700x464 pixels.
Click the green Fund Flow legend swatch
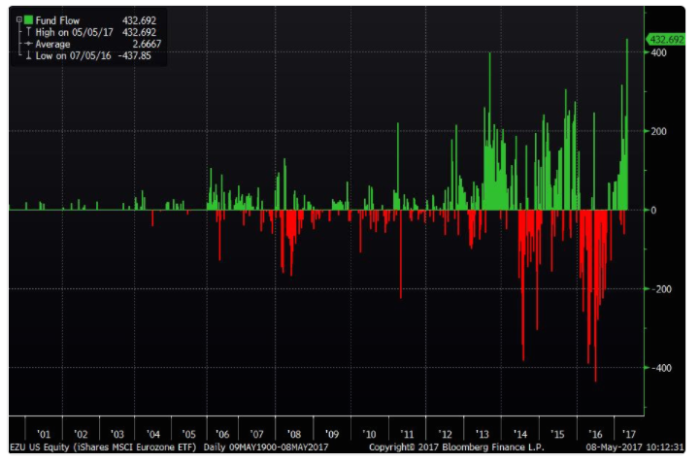[x=29, y=20]
